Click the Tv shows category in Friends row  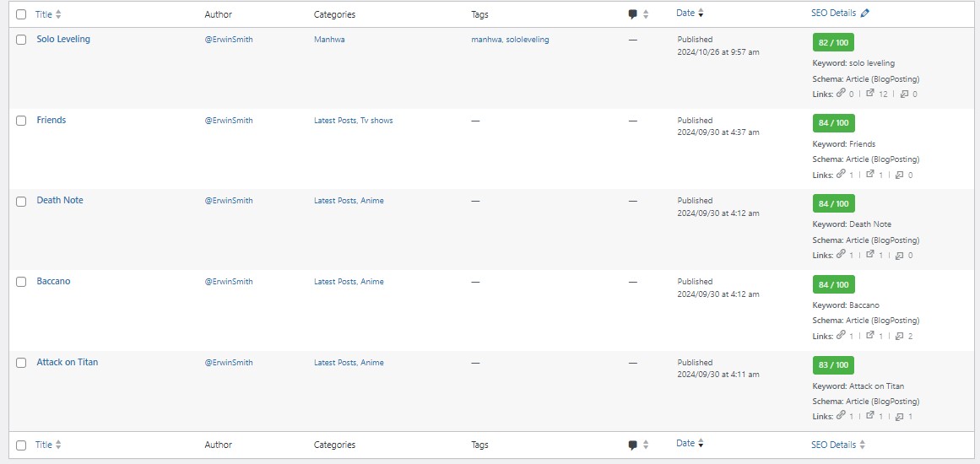click(x=376, y=121)
